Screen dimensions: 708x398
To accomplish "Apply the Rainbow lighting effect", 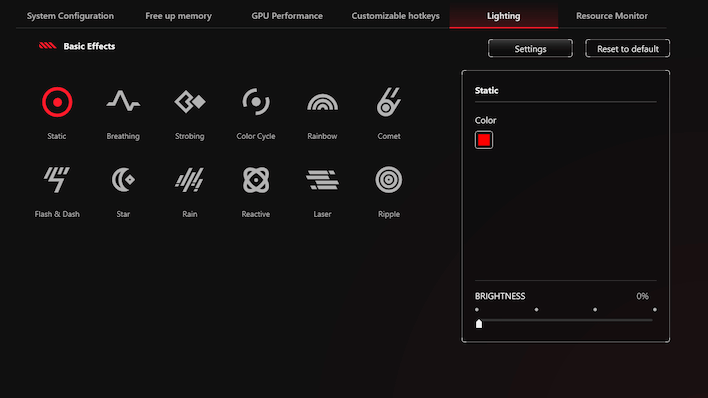I will (322, 102).
